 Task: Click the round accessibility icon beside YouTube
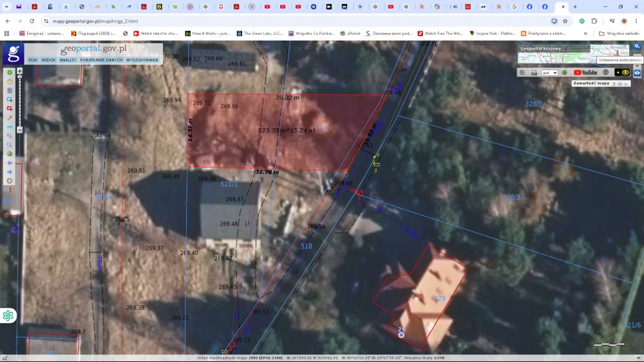click(x=605, y=72)
